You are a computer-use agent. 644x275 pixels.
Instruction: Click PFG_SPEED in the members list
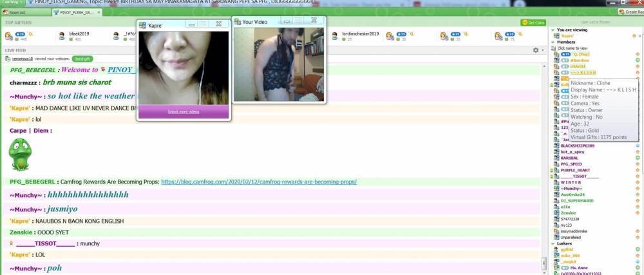571,164
